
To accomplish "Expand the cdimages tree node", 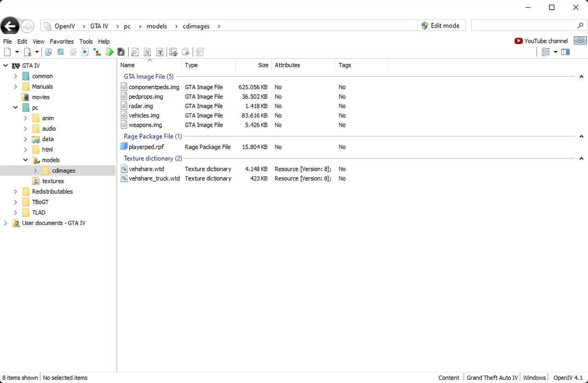I will tap(36, 170).
